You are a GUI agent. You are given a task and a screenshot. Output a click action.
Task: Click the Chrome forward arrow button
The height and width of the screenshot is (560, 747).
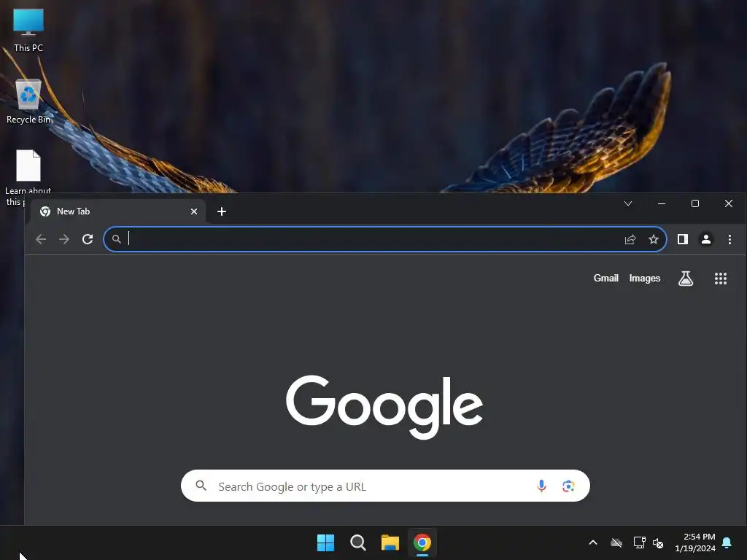point(64,239)
